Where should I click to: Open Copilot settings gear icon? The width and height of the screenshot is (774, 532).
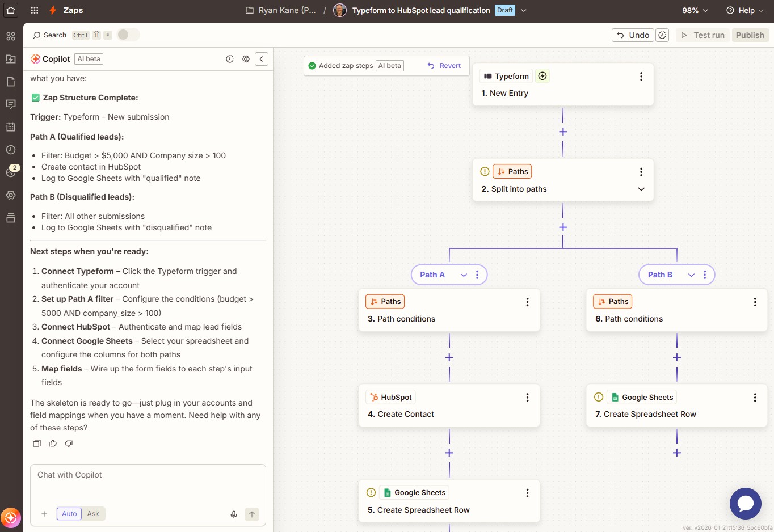tap(245, 58)
